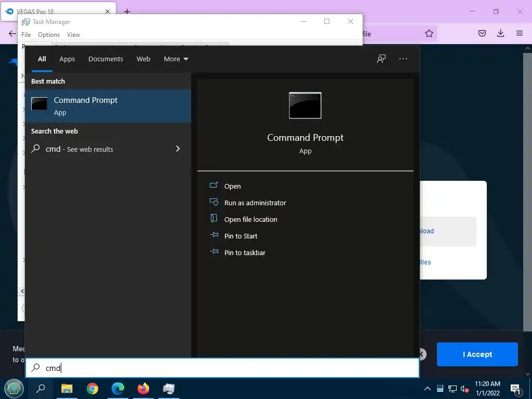The height and width of the screenshot is (399, 532).
Task: Open Firefox downloads arrow icon
Action: click(x=500, y=33)
